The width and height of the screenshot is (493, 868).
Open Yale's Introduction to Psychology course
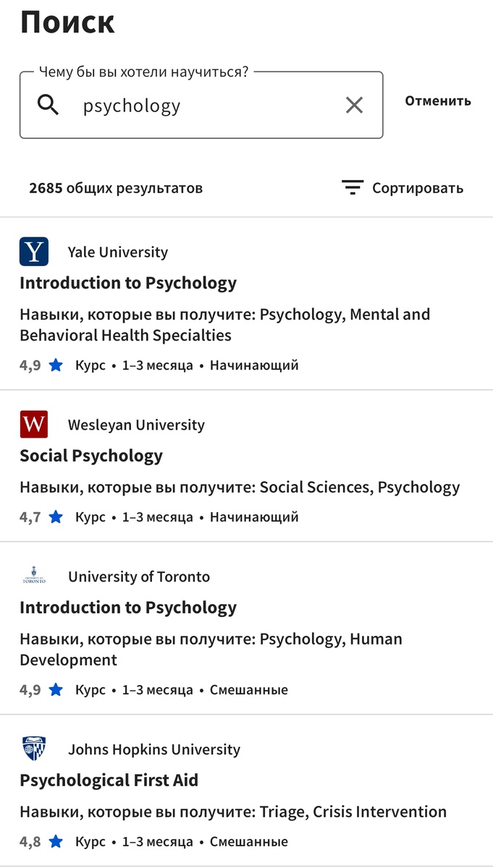(128, 283)
